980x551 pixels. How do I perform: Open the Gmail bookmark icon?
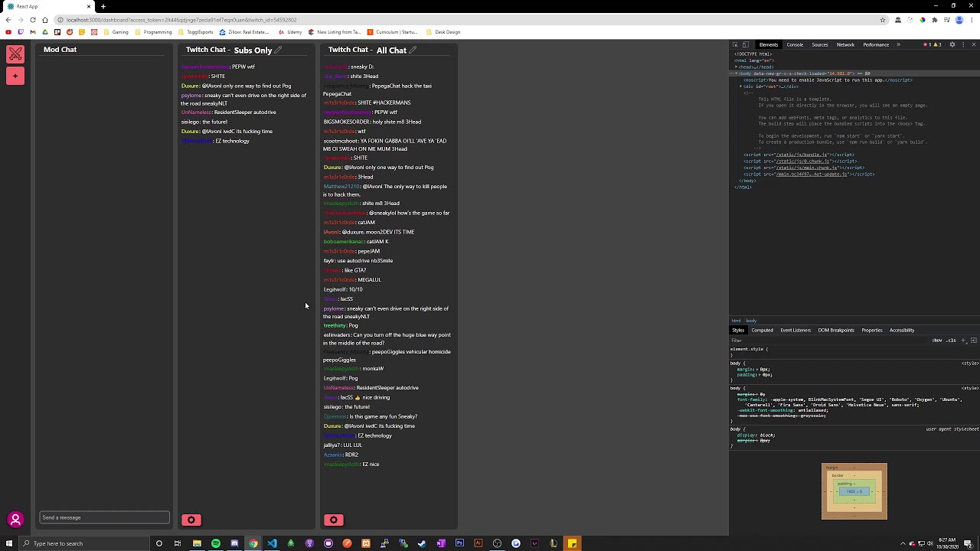[x=33, y=32]
